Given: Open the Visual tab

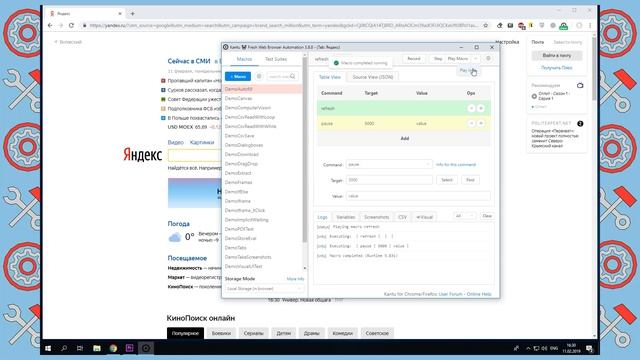Looking at the screenshot, I should coord(424,217).
